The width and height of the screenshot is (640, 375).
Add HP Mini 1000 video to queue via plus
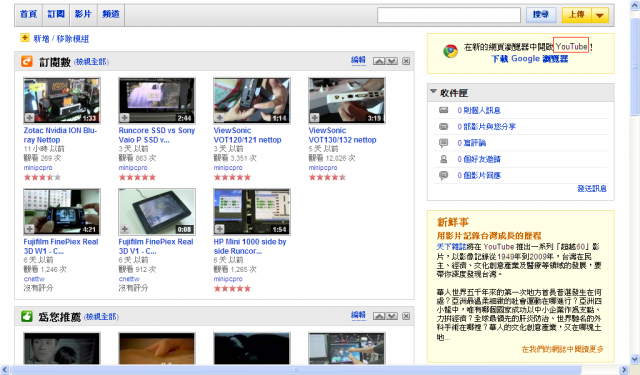pyautogui.click(x=220, y=229)
